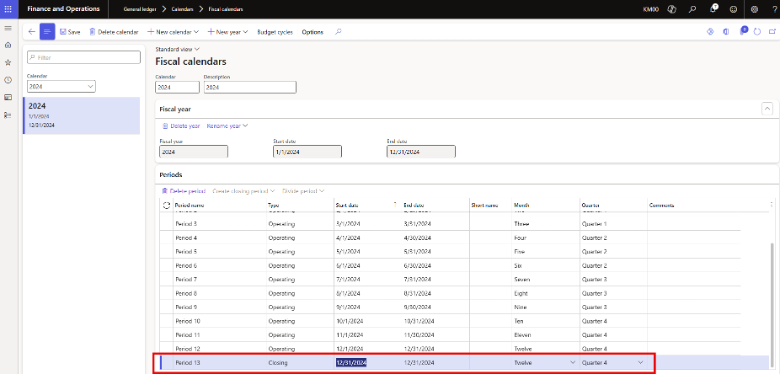
Task: Open form in new window icon
Action: click(772, 32)
